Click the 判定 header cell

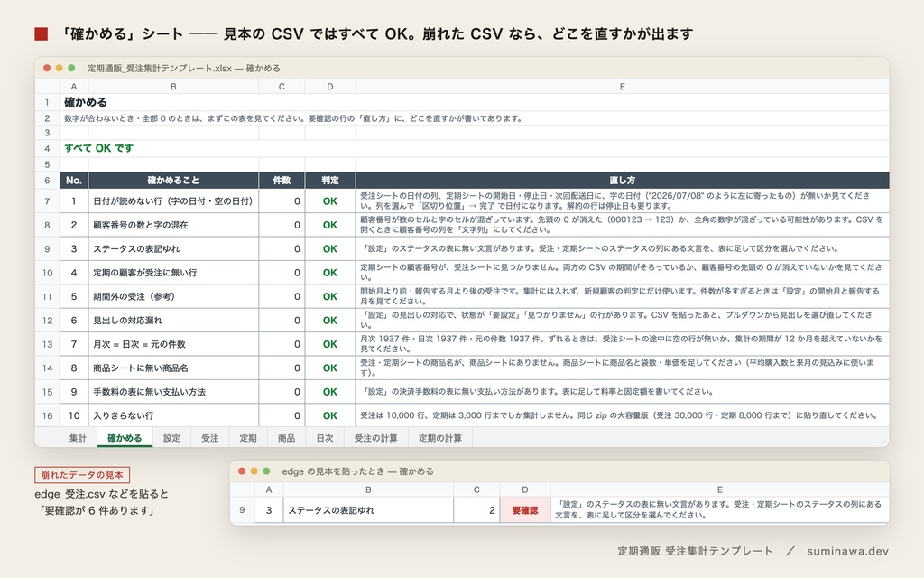click(x=330, y=181)
